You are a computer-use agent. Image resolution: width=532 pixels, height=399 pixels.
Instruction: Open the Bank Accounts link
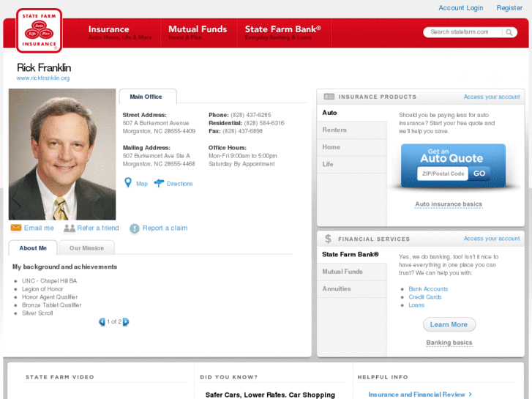428,289
